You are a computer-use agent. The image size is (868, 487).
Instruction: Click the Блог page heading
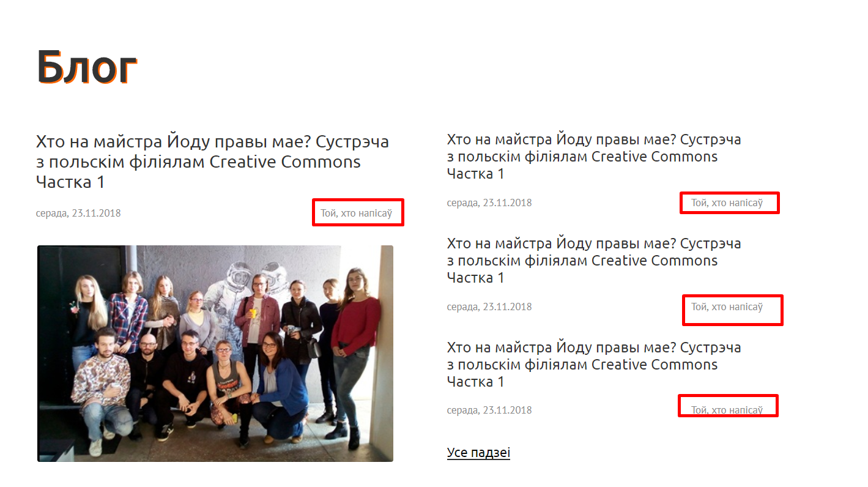pos(87,66)
